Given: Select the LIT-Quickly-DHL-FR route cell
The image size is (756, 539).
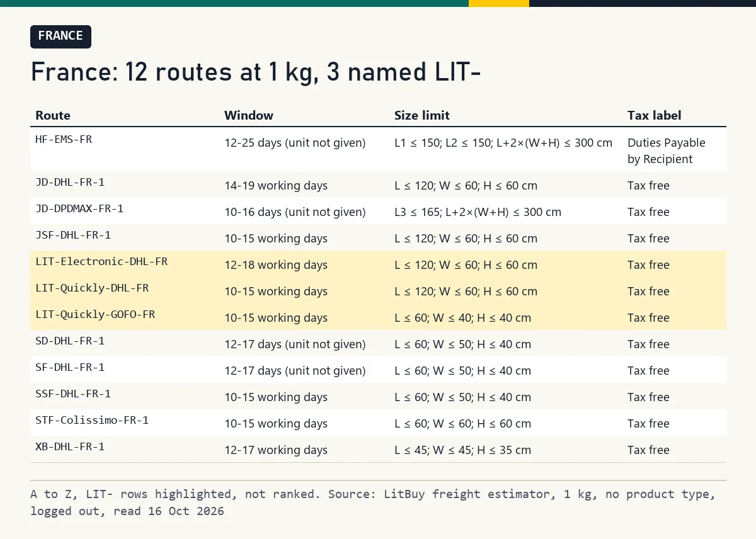Looking at the screenshot, I should pos(92,288).
